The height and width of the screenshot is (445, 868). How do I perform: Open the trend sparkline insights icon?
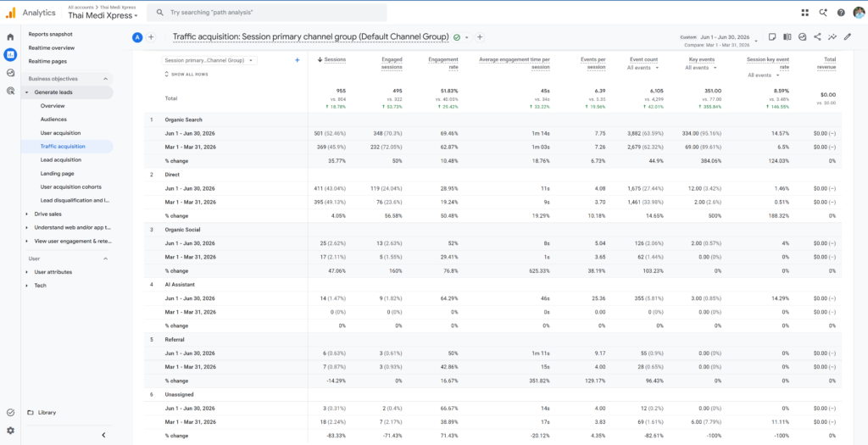pyautogui.click(x=832, y=37)
